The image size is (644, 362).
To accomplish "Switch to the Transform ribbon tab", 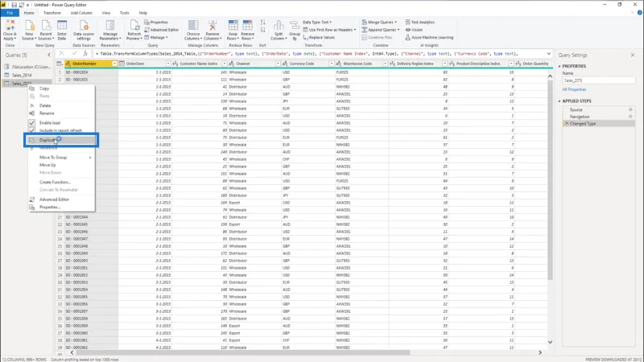I will pyautogui.click(x=52, y=13).
